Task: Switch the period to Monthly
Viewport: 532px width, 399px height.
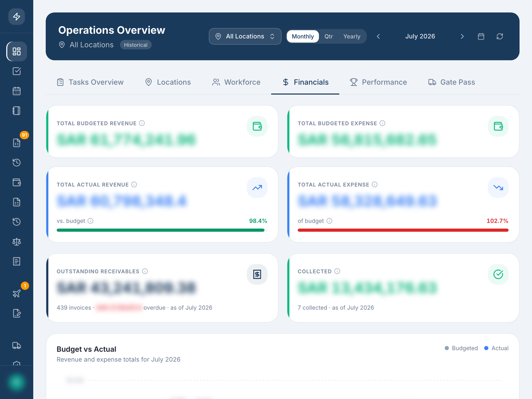Action: (x=303, y=36)
